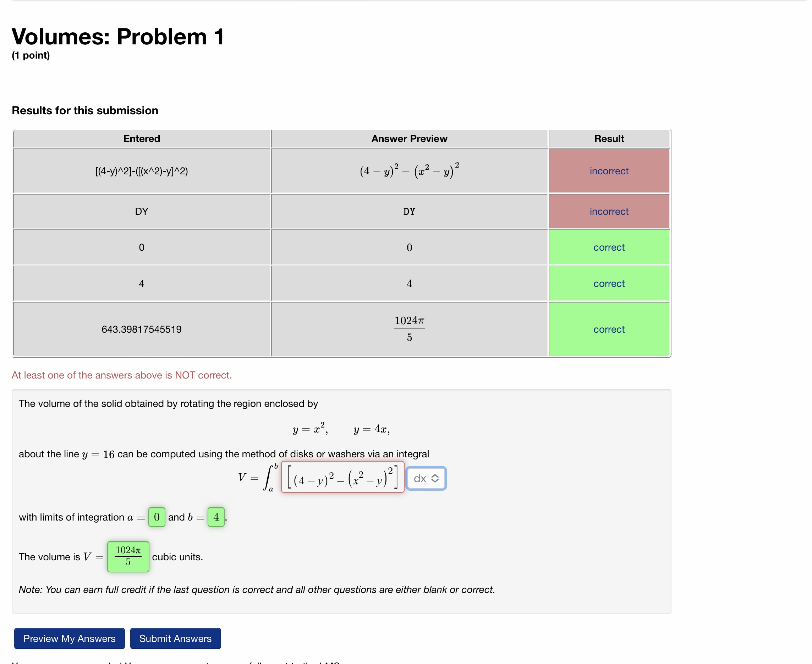
Task: Click the entered expression [(4-y)^2]-([(x^2)-y]^2) cell
Action: (142, 171)
